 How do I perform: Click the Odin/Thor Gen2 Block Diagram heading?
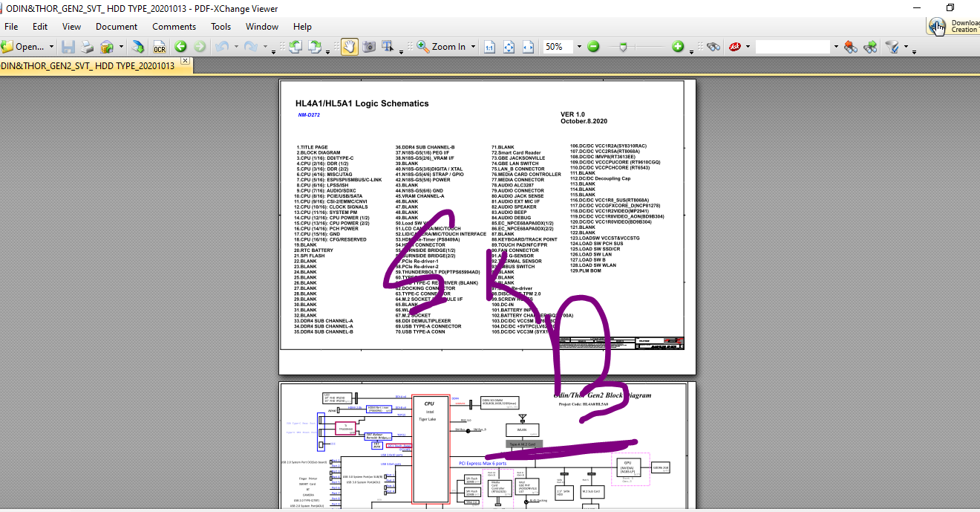(603, 395)
